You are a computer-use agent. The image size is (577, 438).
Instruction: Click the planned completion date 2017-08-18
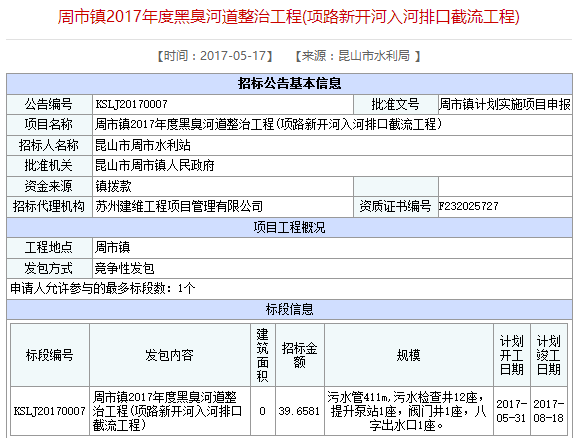549,411
